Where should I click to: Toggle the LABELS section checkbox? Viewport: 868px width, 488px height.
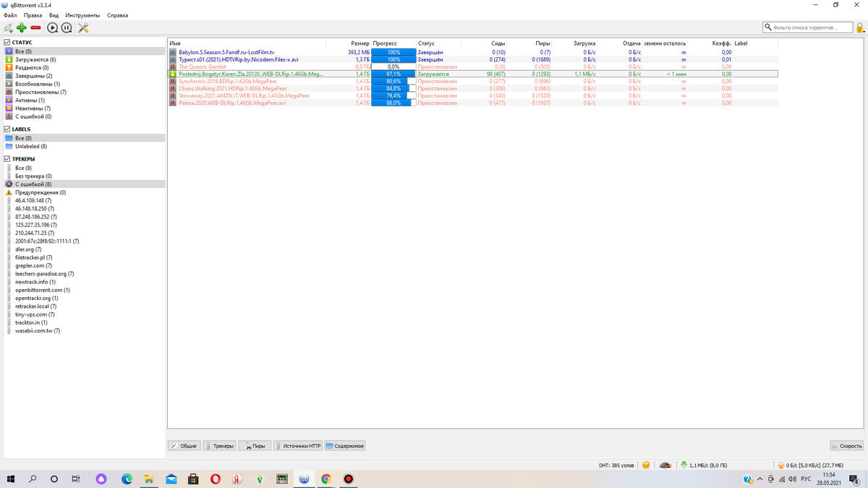pyautogui.click(x=7, y=129)
